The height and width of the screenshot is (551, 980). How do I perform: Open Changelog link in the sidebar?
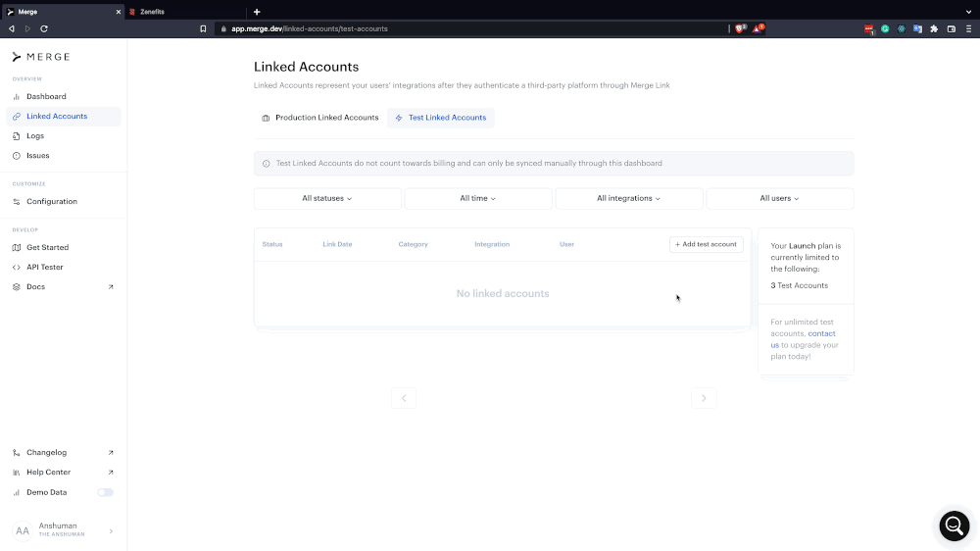tap(63, 452)
